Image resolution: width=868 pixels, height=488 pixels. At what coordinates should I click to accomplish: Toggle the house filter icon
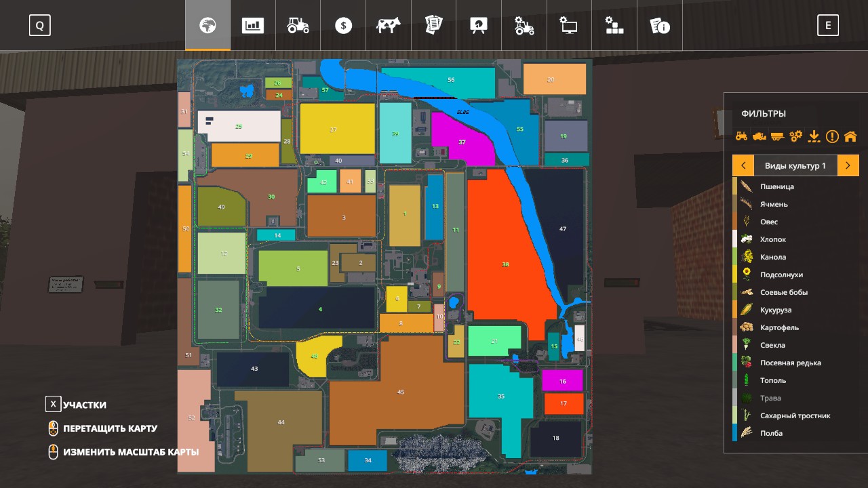coord(850,136)
